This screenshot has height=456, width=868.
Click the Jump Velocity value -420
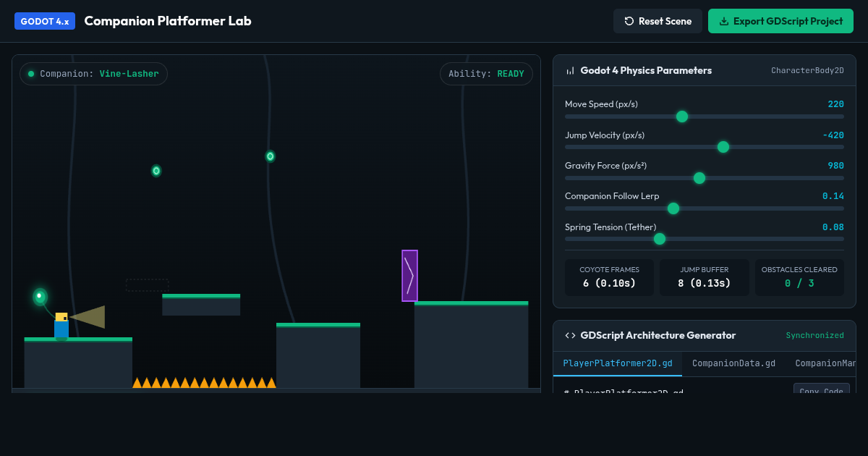point(833,135)
